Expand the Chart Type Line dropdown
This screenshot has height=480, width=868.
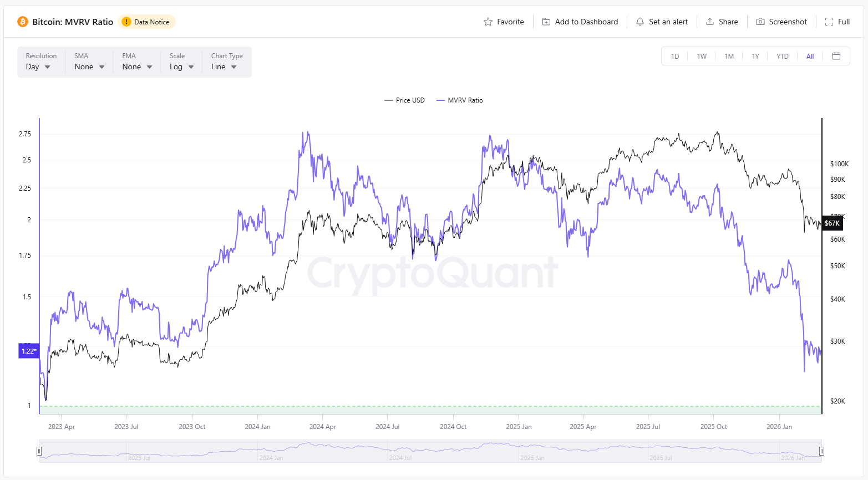[x=224, y=67]
